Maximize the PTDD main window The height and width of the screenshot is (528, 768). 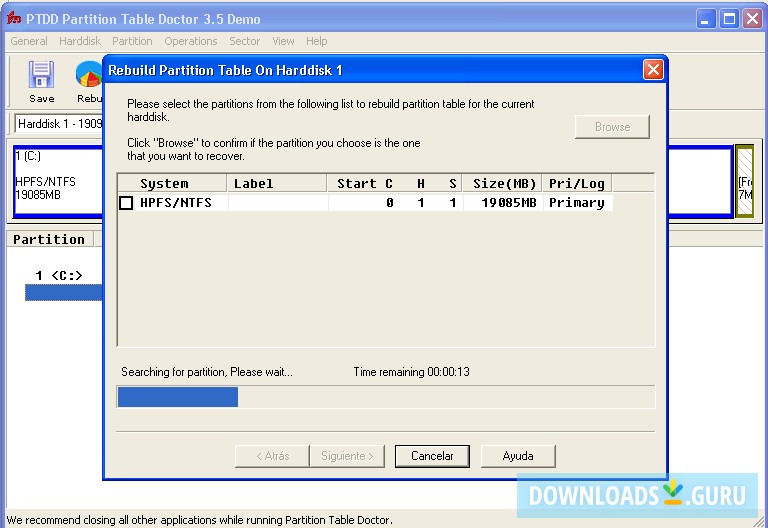pyautogui.click(x=729, y=19)
